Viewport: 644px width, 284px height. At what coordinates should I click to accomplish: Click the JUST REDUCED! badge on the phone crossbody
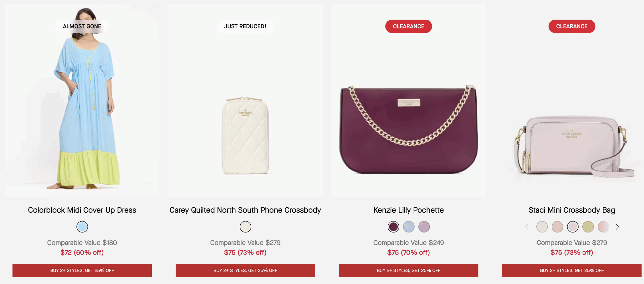click(245, 26)
